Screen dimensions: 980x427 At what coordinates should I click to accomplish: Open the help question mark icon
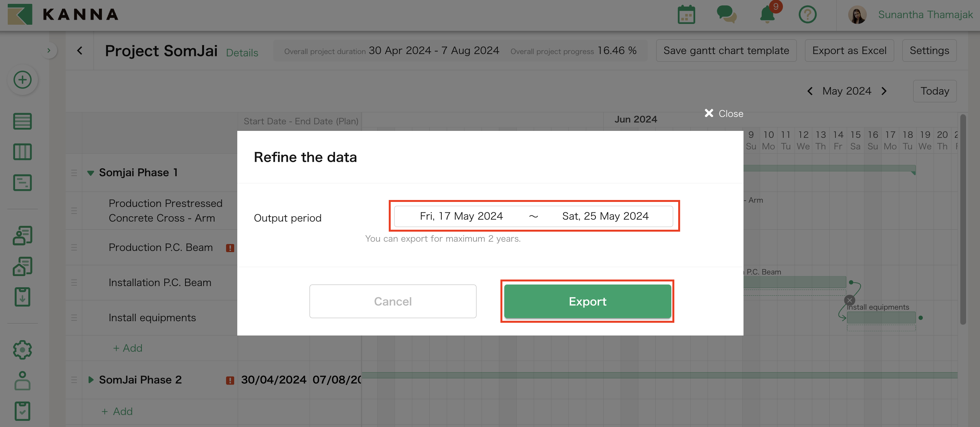point(808,14)
